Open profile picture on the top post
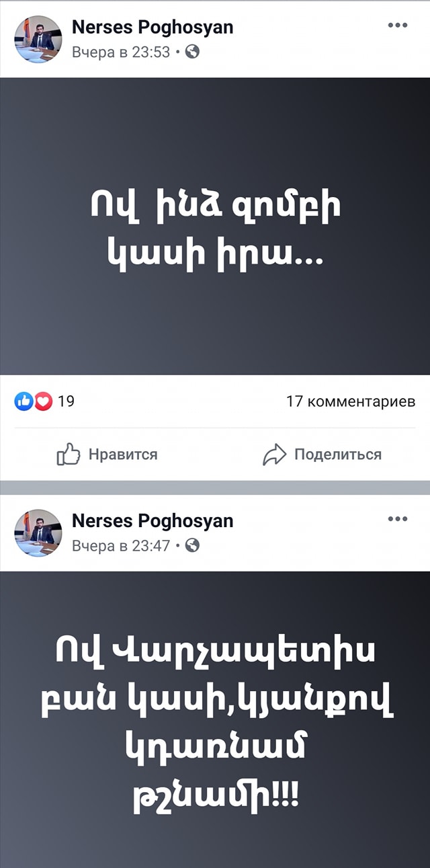430x868 pixels. coord(38,39)
